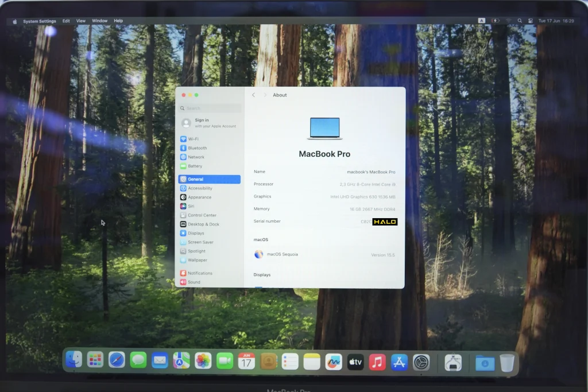Open the Window menu in menu bar
The width and height of the screenshot is (588, 392).
click(99, 21)
